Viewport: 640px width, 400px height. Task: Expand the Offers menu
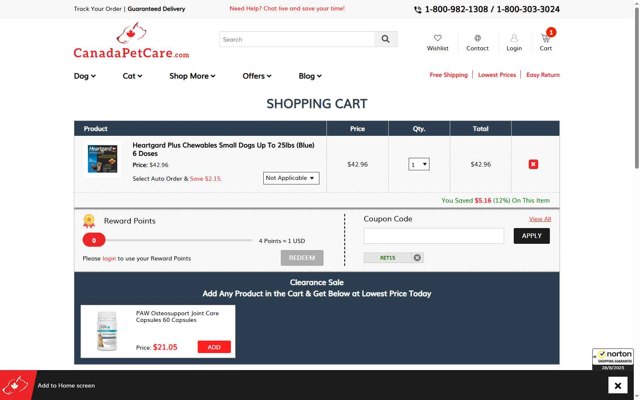pyautogui.click(x=257, y=76)
